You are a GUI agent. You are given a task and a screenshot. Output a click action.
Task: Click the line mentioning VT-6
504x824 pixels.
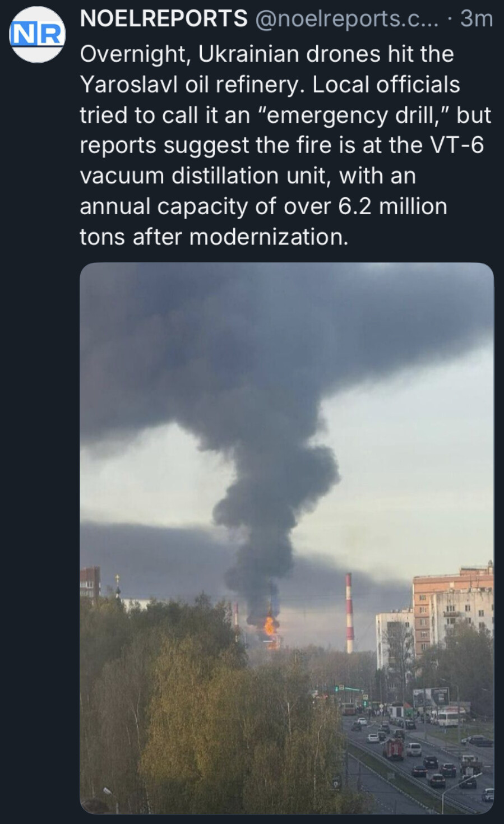pos(281,145)
